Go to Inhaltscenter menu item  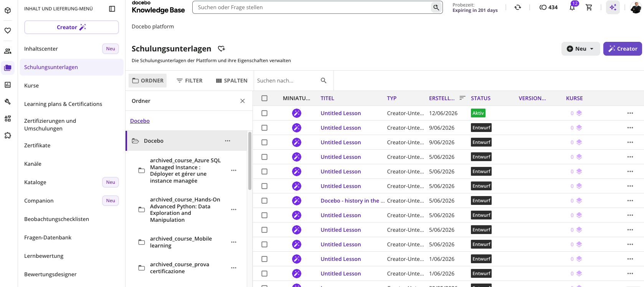coord(71,49)
